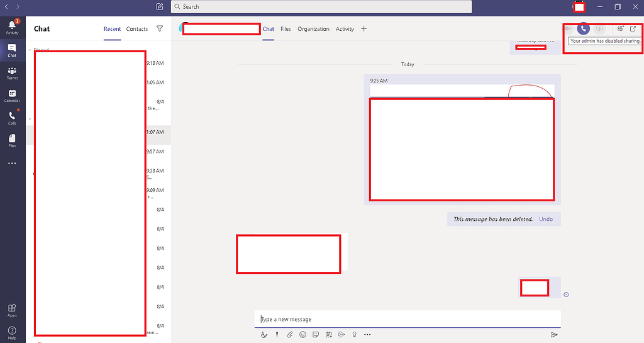Image resolution: width=644 pixels, height=343 pixels.
Task: Schedule a meeting from the compose bar
Action: 328,334
